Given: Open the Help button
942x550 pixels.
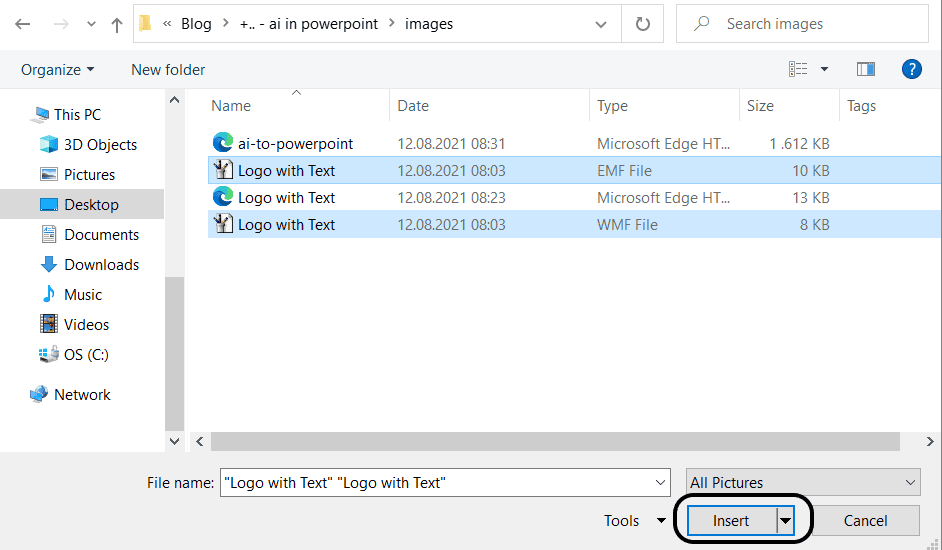Looking at the screenshot, I should coord(911,69).
